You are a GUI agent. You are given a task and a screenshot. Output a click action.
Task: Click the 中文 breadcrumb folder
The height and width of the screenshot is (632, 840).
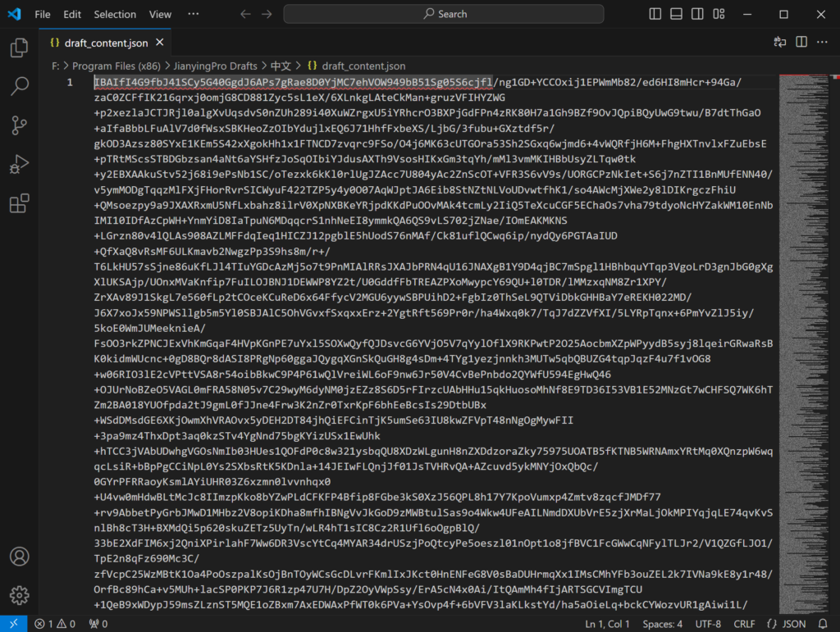tap(281, 66)
